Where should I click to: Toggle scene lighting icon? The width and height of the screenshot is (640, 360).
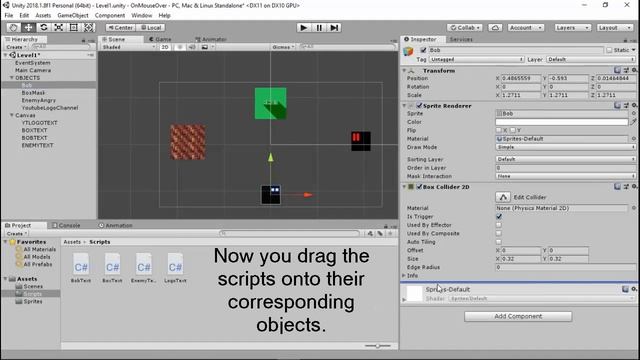pyautogui.click(x=180, y=47)
